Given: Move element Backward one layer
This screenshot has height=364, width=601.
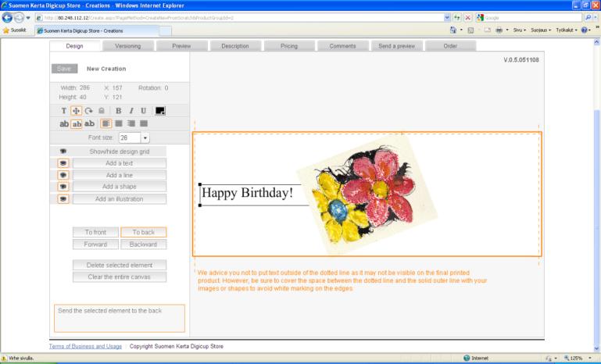Looking at the screenshot, I should [143, 244].
